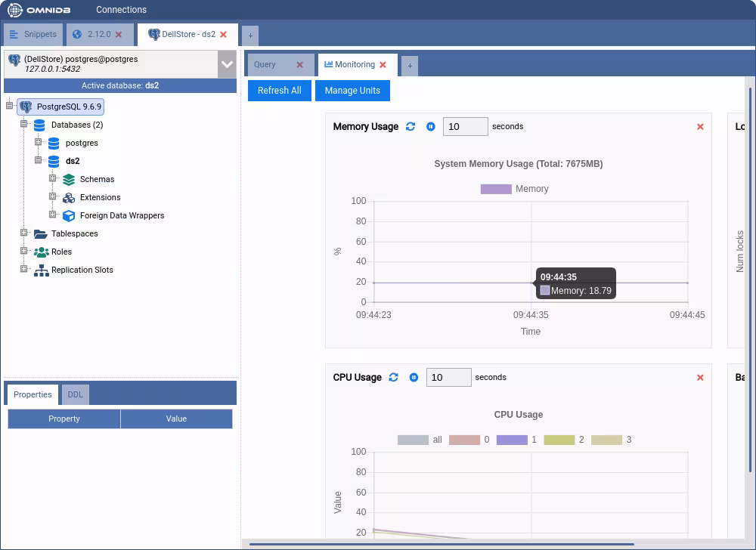Collapse the Databases (2) node
Screen dimensions: 756x550
23,124
